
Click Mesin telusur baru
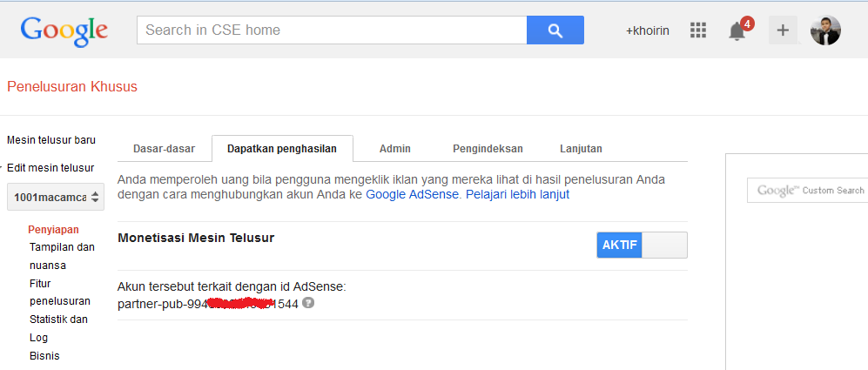50,140
